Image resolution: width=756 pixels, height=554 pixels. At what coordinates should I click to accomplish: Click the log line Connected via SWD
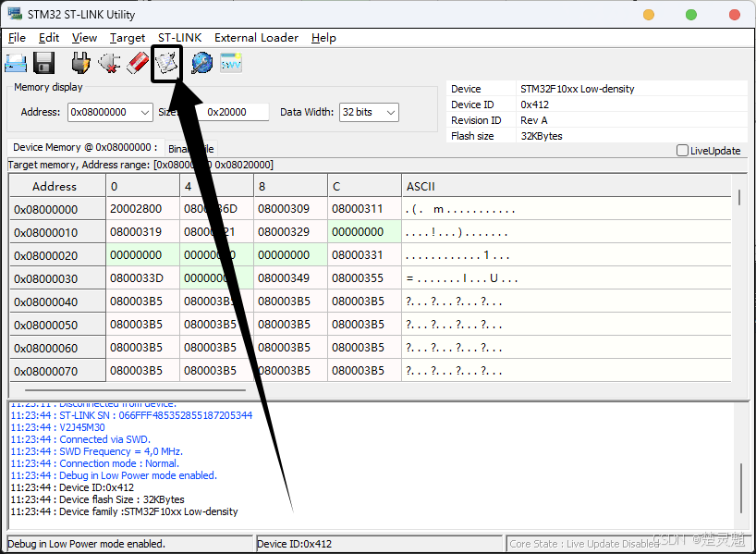[x=80, y=439]
